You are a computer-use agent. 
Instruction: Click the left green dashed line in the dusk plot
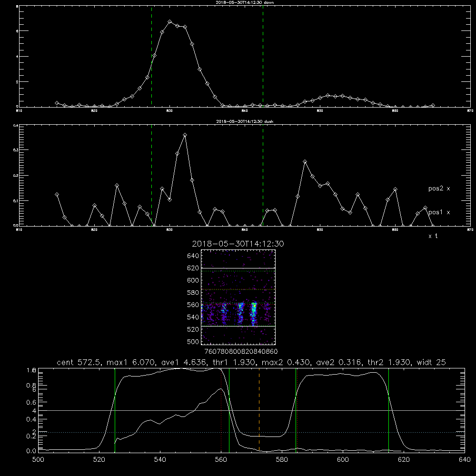coord(151,175)
